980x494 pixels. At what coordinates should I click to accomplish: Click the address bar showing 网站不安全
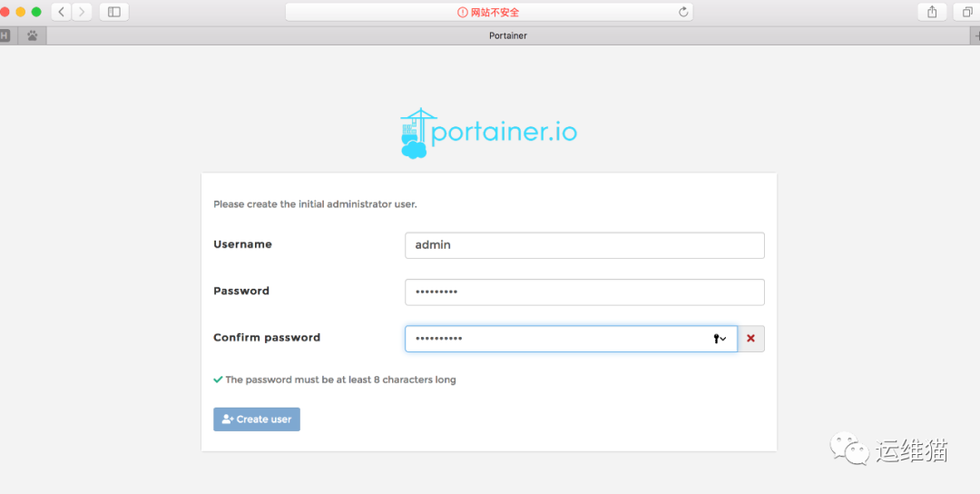[489, 12]
